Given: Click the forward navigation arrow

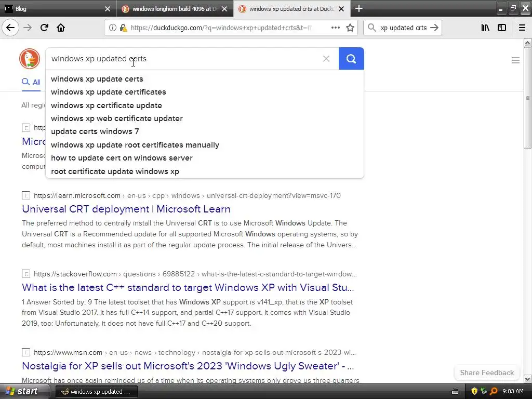Looking at the screenshot, I should coord(28,28).
